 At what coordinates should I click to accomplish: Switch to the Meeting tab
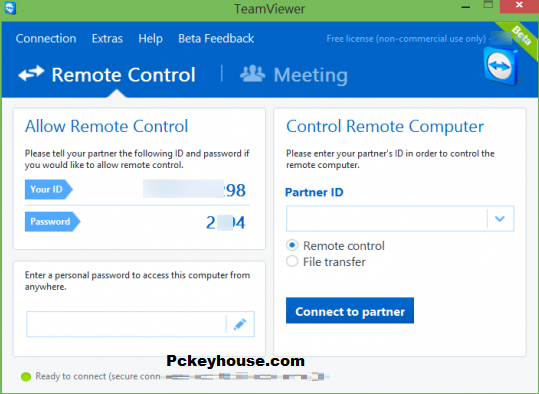(294, 75)
